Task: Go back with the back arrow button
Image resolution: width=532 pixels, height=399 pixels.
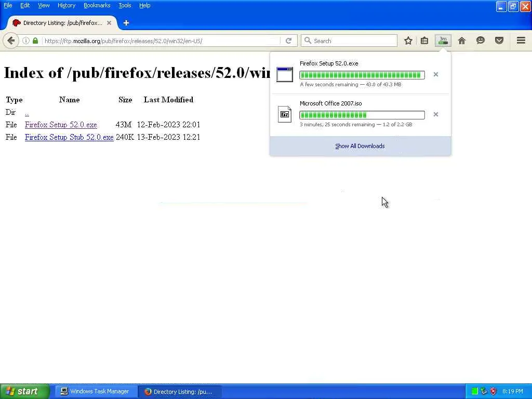Action: (x=11, y=41)
